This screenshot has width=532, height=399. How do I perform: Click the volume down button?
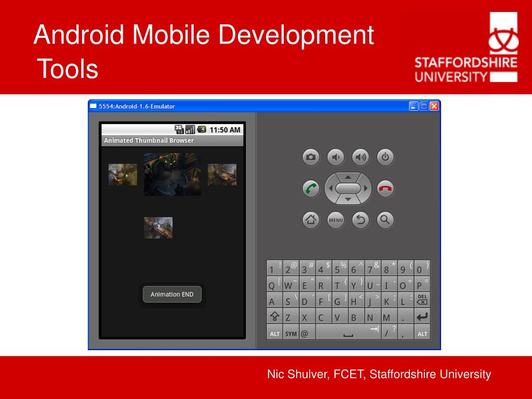click(336, 157)
